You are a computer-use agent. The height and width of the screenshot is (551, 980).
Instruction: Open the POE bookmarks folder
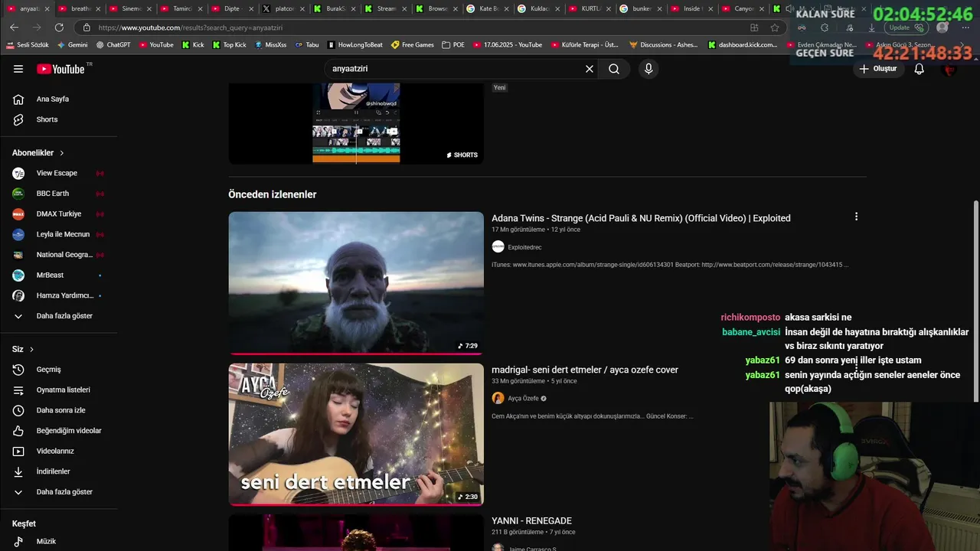coord(453,44)
